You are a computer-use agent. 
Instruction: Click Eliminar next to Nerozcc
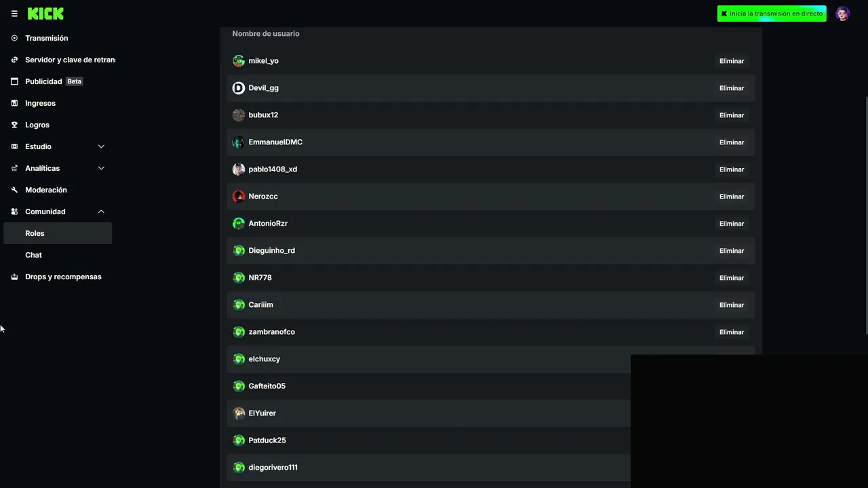[x=732, y=197]
